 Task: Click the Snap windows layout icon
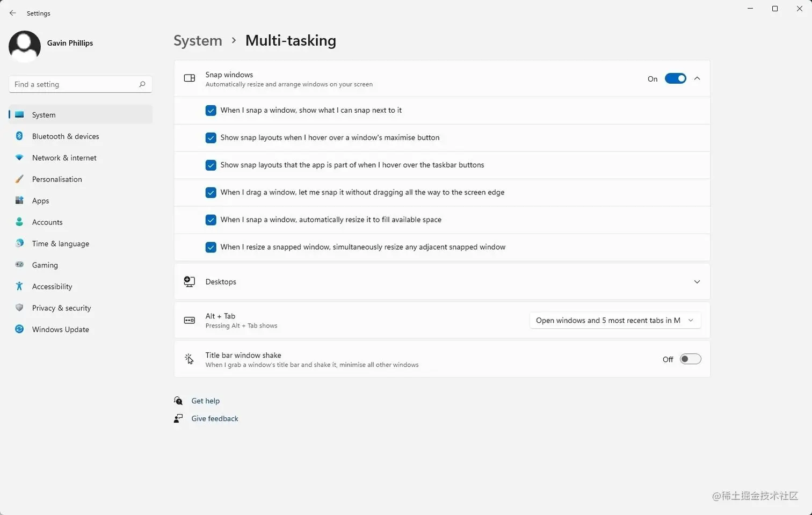[x=190, y=78]
